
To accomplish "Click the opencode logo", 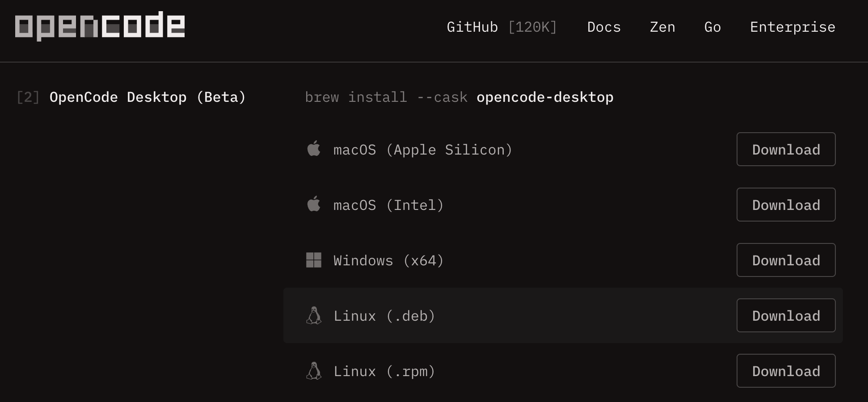I will tap(100, 26).
